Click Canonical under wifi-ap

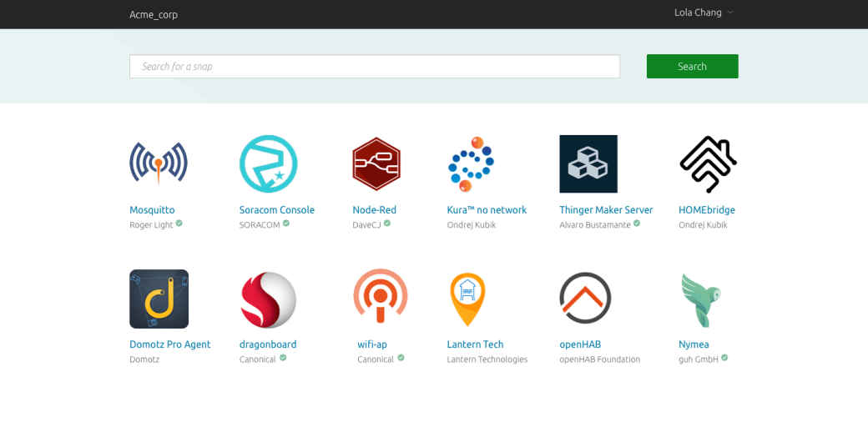pos(376,359)
